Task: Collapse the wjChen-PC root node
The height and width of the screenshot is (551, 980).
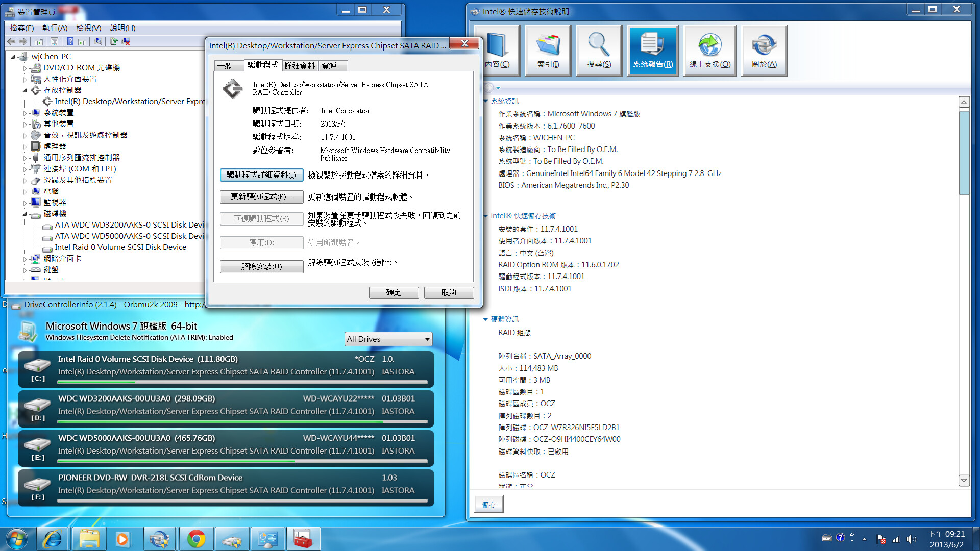Action: pyautogui.click(x=13, y=57)
